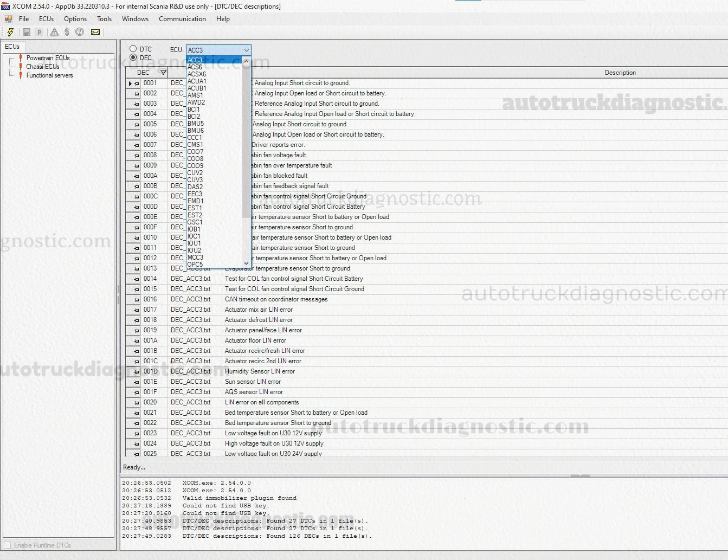The image size is (728, 560).
Task: Click the warning triangle toolbar icon
Action: [54, 32]
